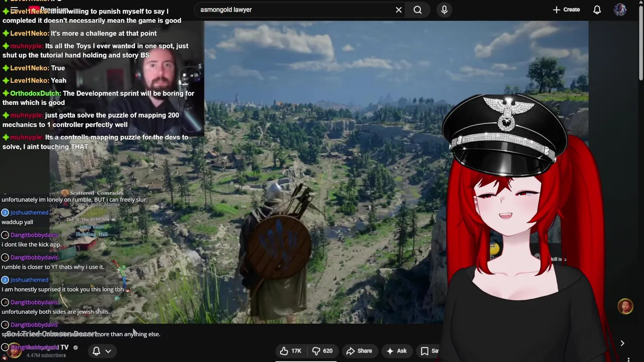Open the channel avatar beside the subscriber count
The width and height of the screenshot is (644, 362).
[x=14, y=350]
